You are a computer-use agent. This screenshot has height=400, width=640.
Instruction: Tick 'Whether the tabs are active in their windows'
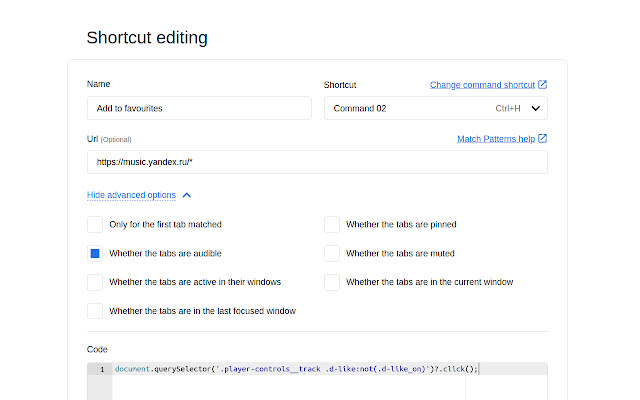(95, 282)
